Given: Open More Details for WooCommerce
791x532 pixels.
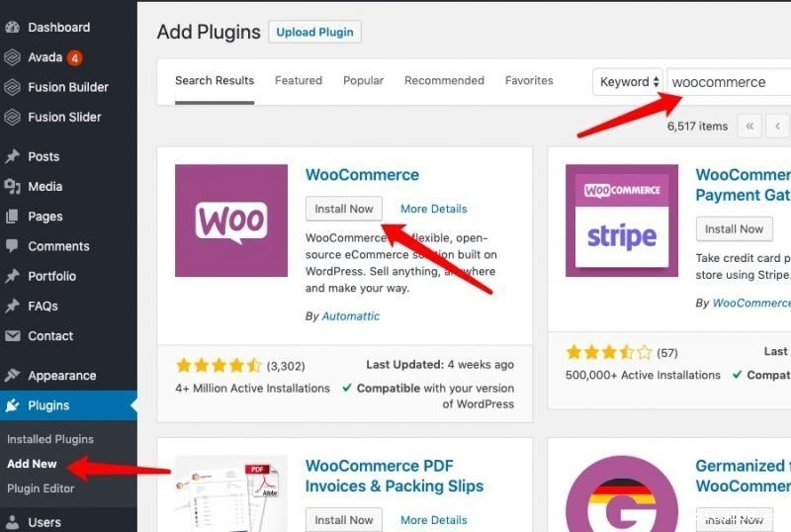Looking at the screenshot, I should click(434, 209).
